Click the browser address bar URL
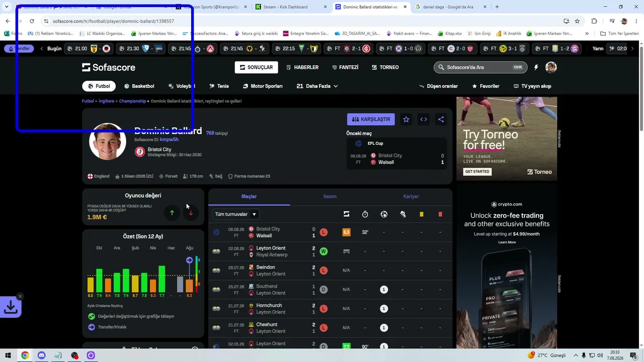644x362 pixels. click(x=113, y=21)
